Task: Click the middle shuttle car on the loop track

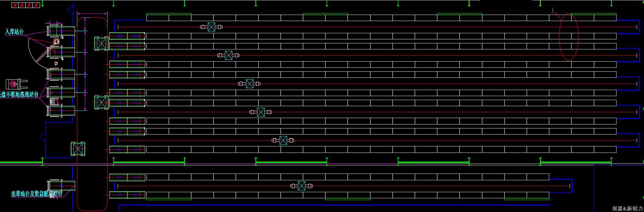Action: [x=101, y=102]
